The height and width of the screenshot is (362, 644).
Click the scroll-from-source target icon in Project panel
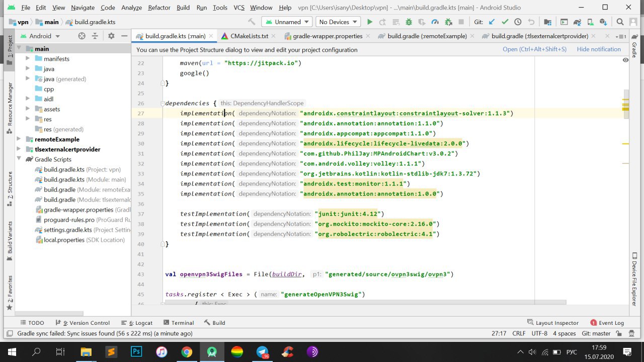(82, 36)
